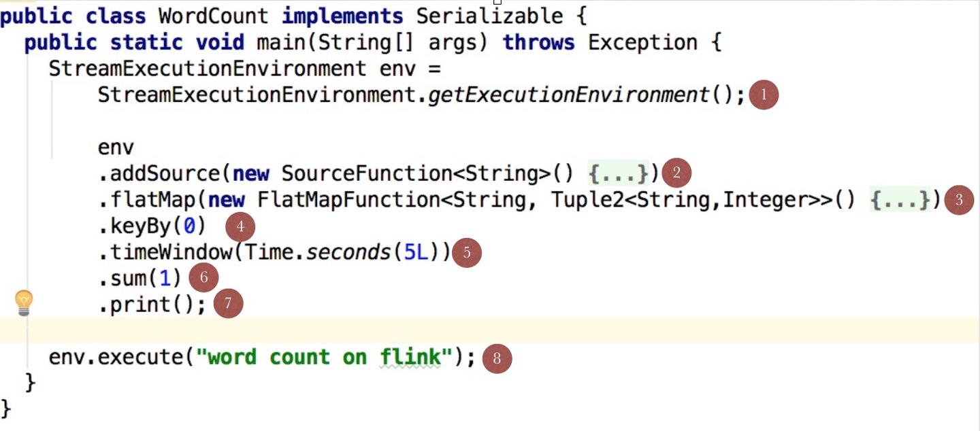Click the getExecutionEnvironment method call
This screenshot has height=431, width=980.
tap(568, 94)
